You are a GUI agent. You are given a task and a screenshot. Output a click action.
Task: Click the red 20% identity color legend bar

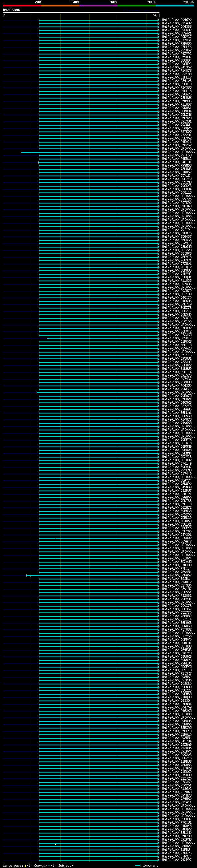pos(22,6)
